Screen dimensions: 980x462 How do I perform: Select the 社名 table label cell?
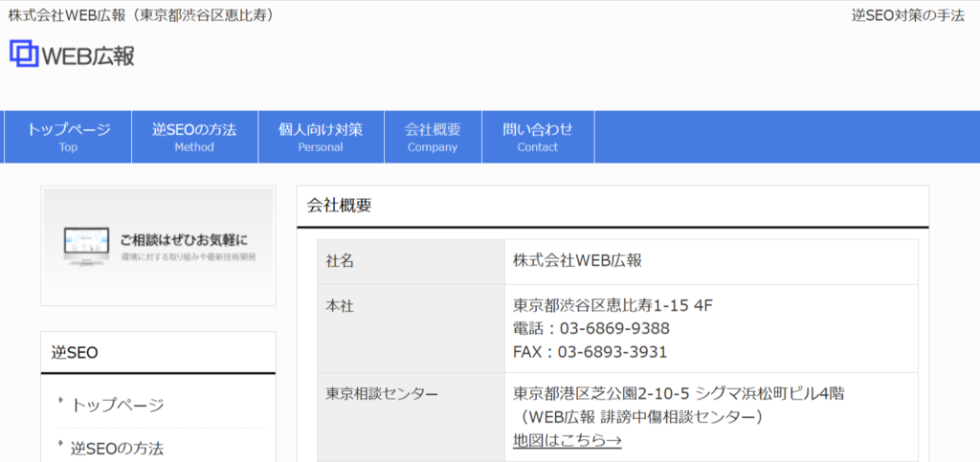(x=411, y=261)
